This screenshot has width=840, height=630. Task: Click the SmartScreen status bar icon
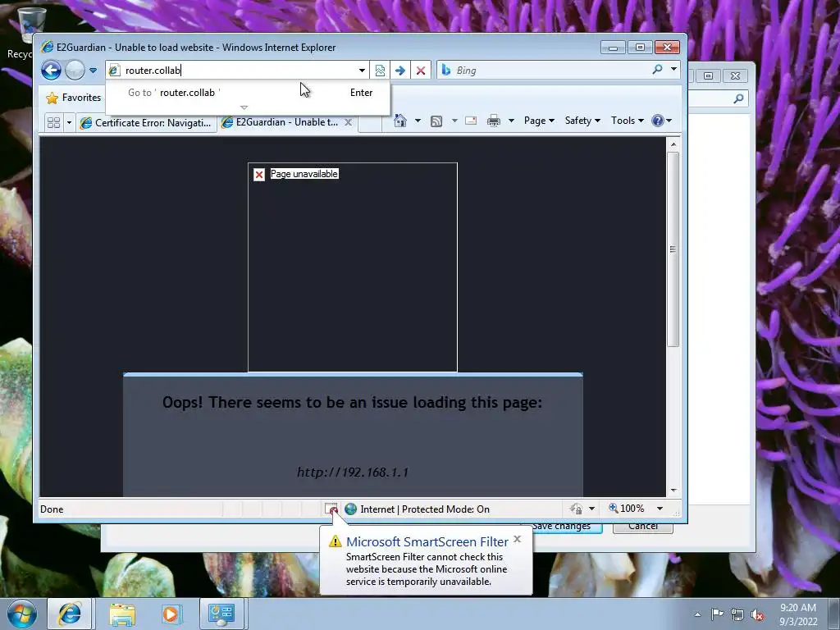coord(331,509)
